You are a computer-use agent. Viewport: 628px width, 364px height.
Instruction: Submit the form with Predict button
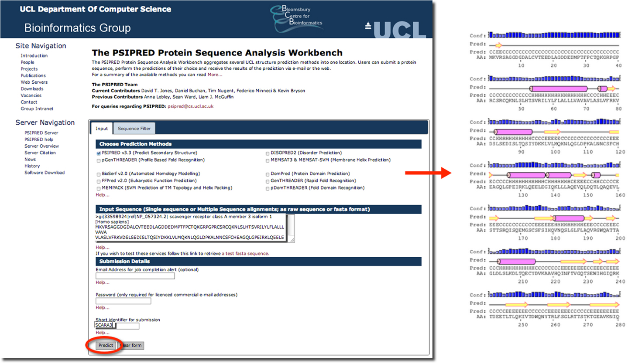tap(106, 346)
